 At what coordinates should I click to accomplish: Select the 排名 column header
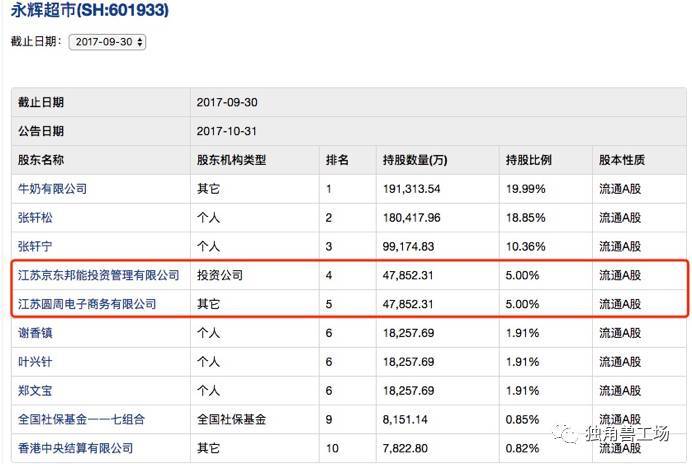pos(337,160)
